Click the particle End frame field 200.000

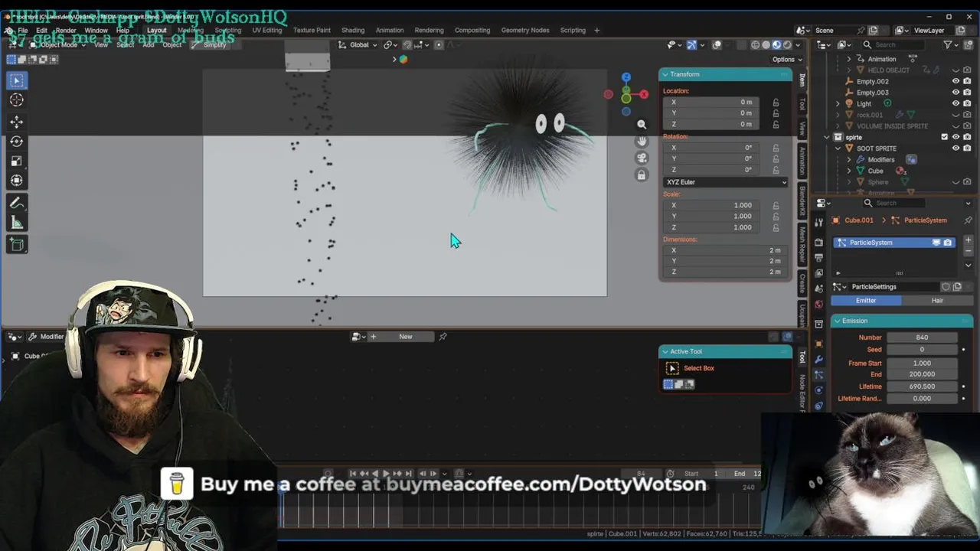pyautogui.click(x=922, y=374)
